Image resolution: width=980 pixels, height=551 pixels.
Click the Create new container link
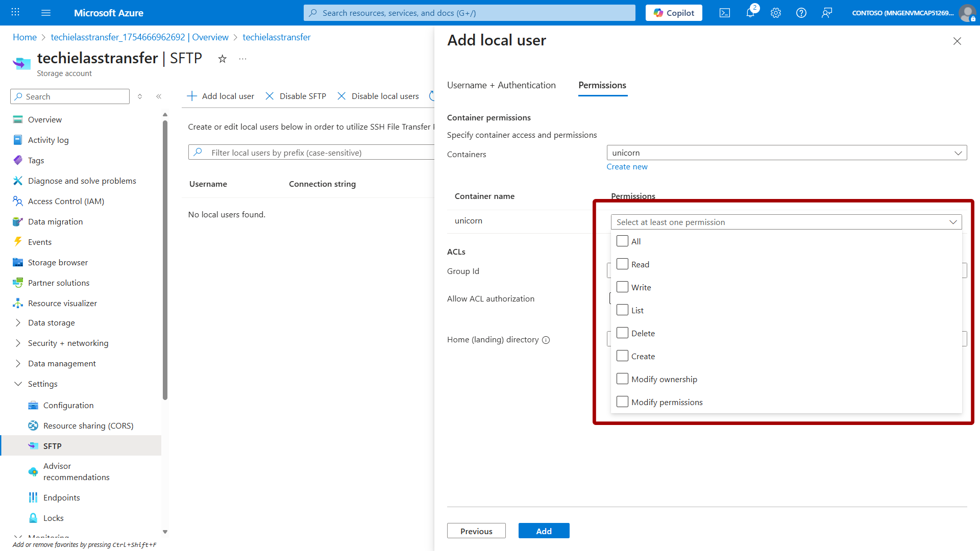click(627, 167)
